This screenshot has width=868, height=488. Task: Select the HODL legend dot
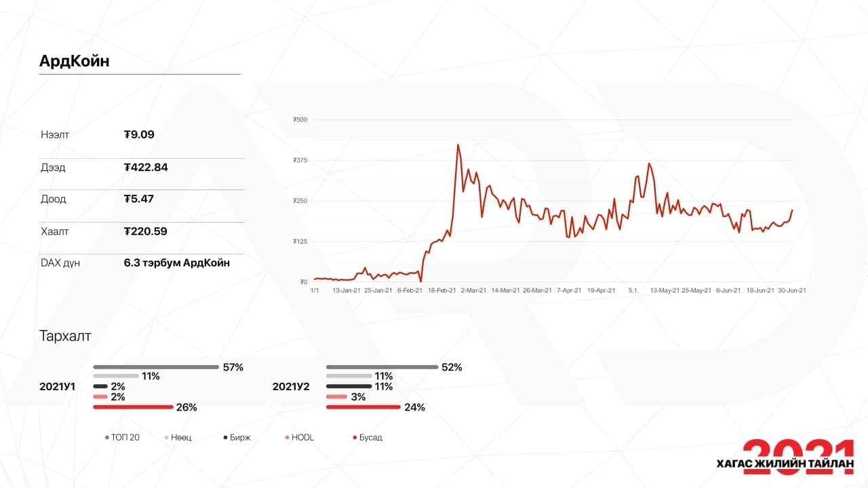click(288, 438)
